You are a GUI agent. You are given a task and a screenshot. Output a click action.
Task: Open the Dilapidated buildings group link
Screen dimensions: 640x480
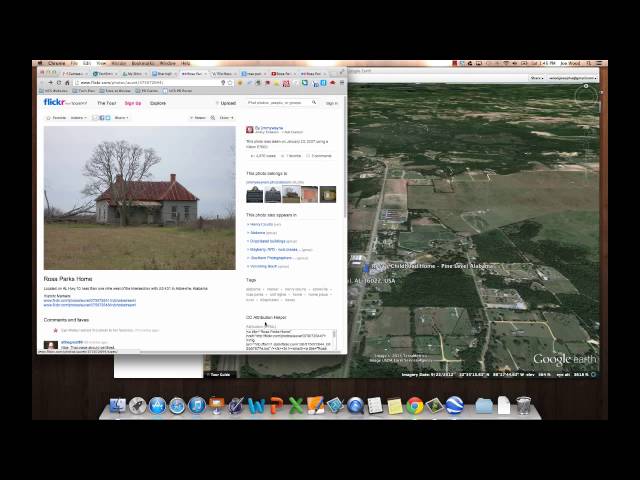pos(267,241)
